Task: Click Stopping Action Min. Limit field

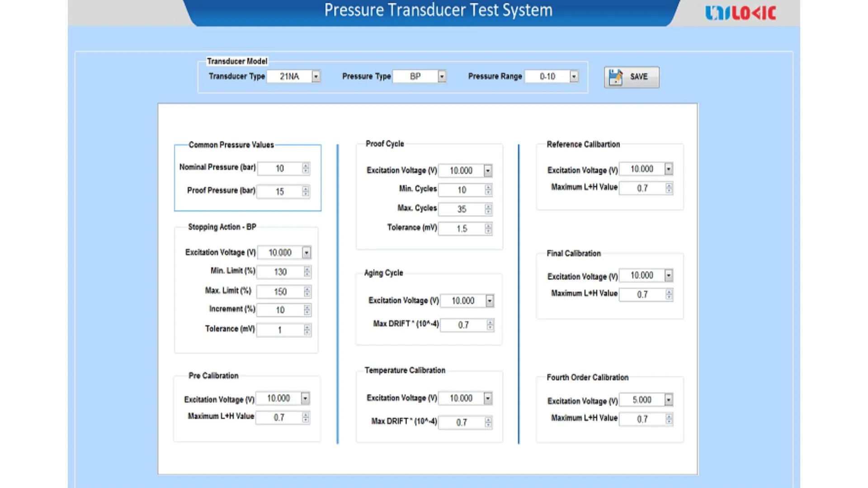Action: pyautogui.click(x=280, y=272)
